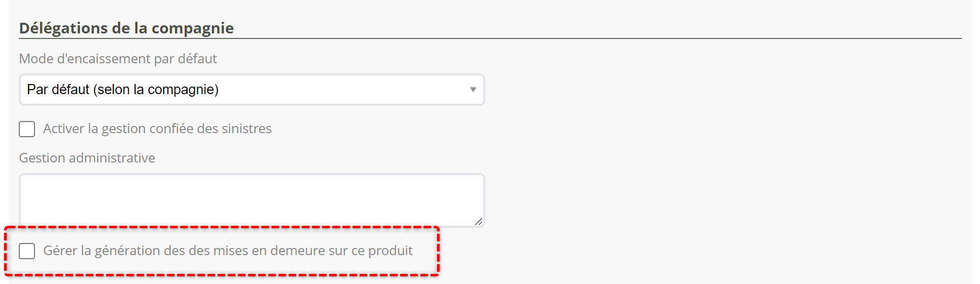
Task: Click the "Mode d'encaissement par défaut" label
Action: tap(118, 59)
